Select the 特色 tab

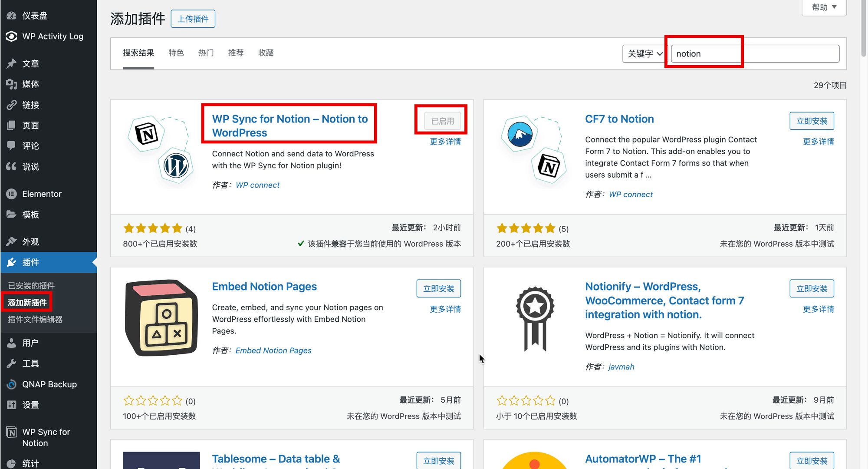coord(176,53)
